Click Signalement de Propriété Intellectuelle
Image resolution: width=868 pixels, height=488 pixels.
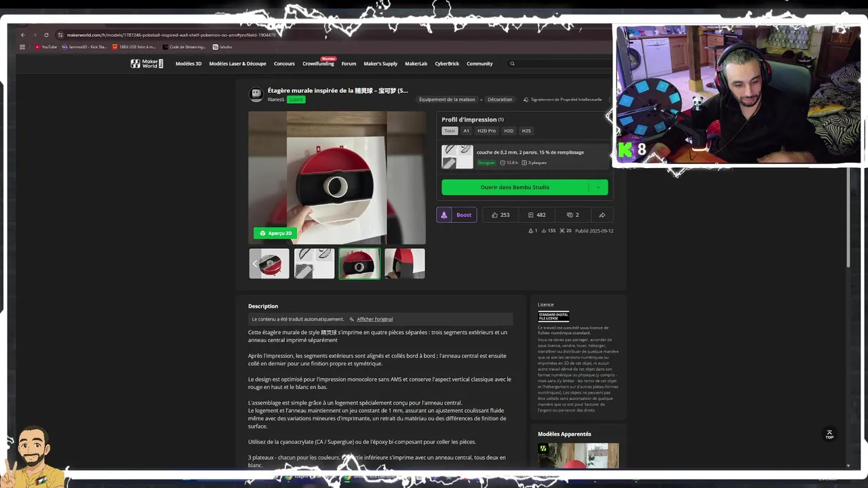pyautogui.click(x=562, y=100)
